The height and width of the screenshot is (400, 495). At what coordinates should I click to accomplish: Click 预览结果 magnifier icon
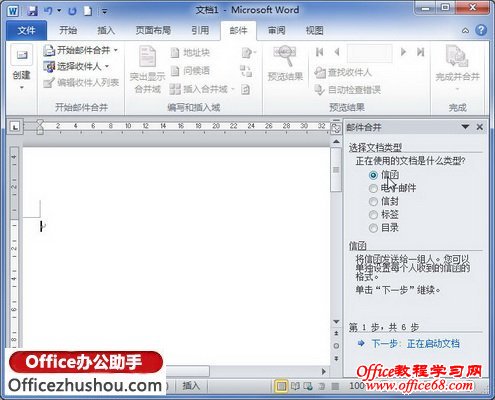285,55
